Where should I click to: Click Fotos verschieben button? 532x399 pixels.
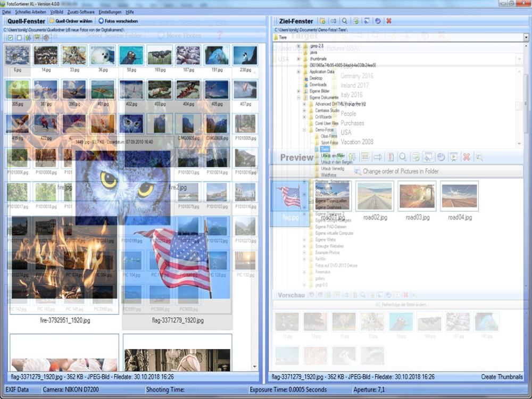[118, 21]
